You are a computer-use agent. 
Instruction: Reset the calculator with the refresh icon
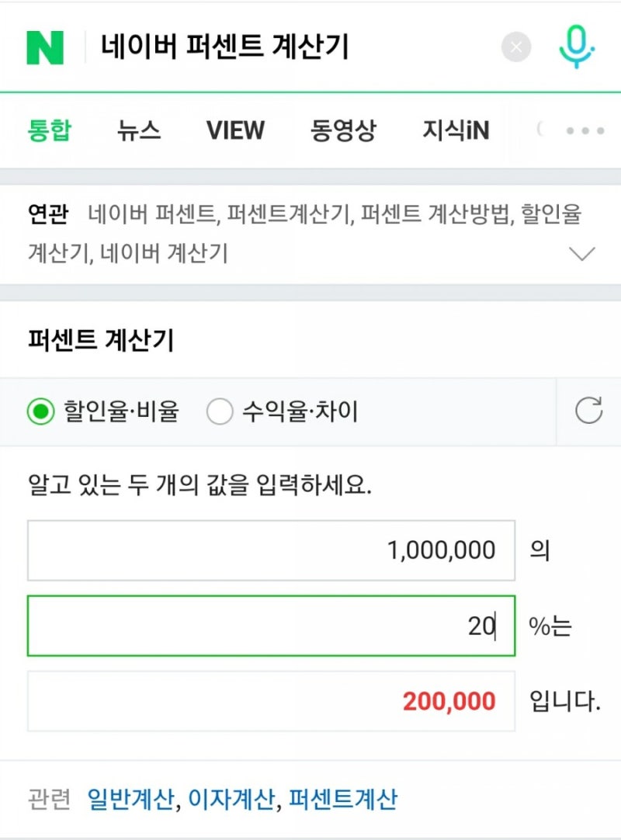coord(589,411)
